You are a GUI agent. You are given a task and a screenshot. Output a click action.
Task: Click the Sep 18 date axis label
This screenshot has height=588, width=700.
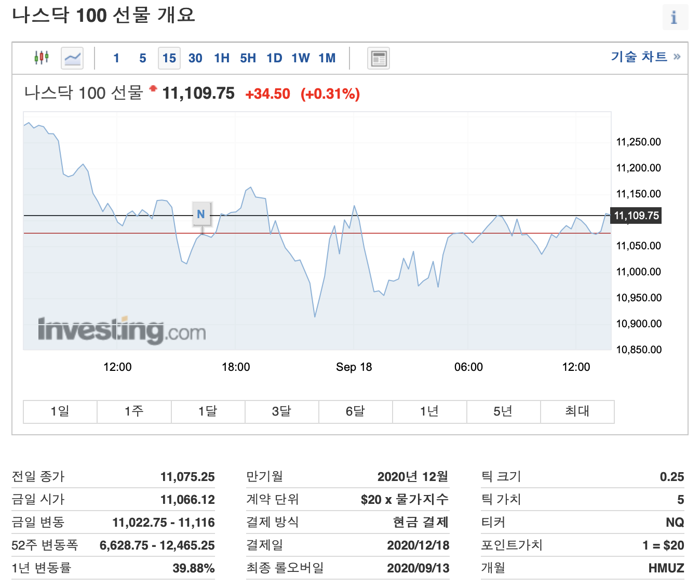[354, 367]
